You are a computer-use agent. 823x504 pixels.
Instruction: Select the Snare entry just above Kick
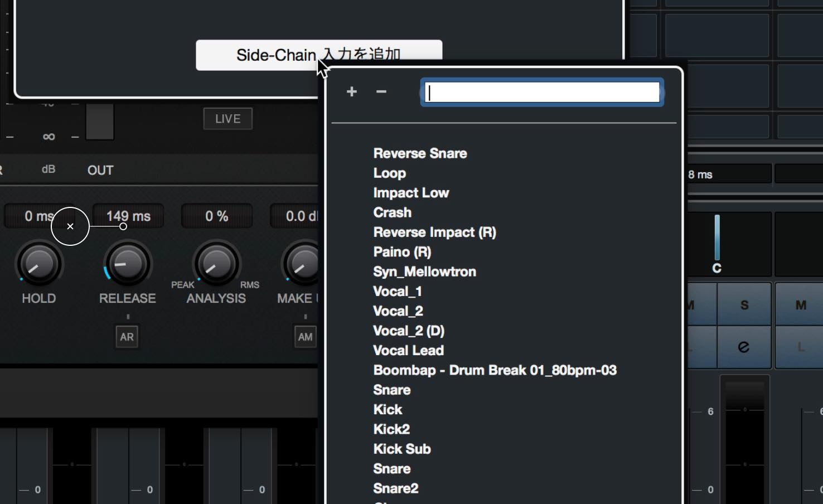pyautogui.click(x=391, y=390)
